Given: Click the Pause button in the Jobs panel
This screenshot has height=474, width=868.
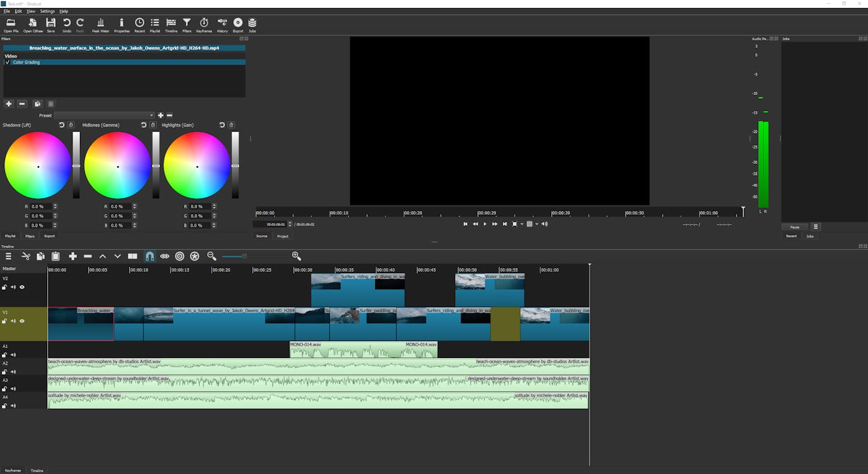Looking at the screenshot, I should 794,226.
